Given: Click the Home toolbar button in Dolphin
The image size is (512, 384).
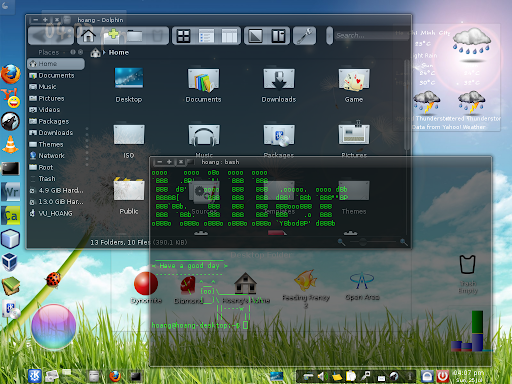Looking at the screenshot, I should tap(88, 36).
